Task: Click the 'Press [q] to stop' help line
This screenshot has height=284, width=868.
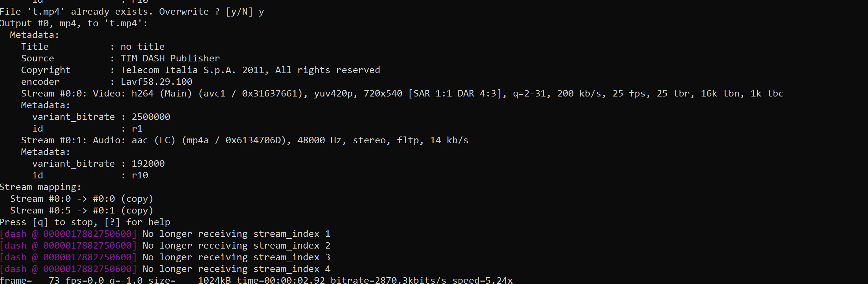Action: click(85, 222)
